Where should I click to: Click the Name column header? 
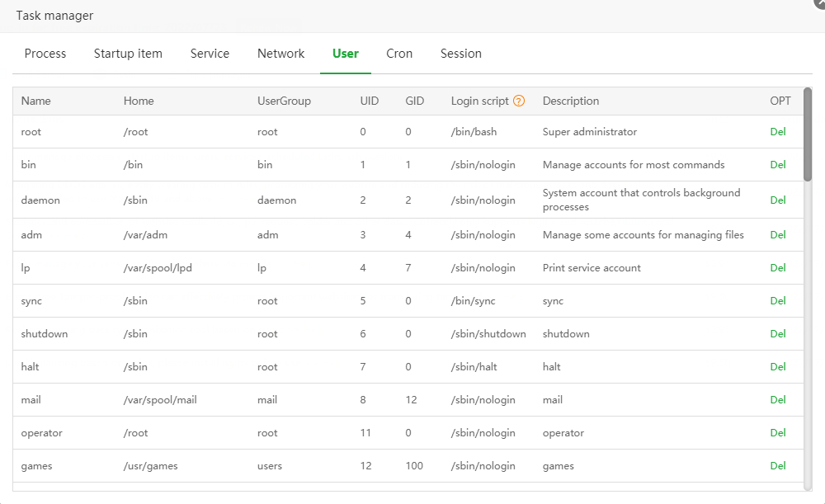[x=36, y=101]
